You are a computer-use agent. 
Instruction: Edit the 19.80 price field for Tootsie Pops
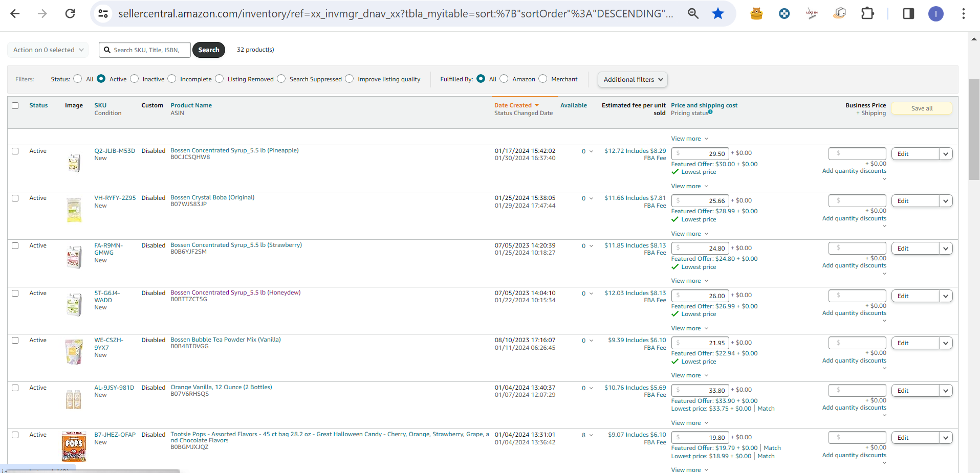[700, 438]
